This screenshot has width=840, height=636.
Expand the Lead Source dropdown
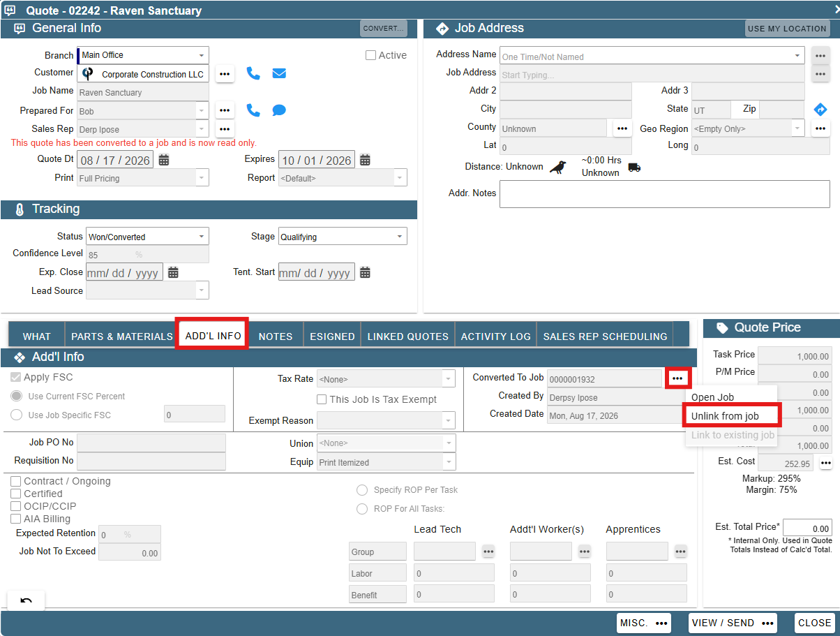201,290
